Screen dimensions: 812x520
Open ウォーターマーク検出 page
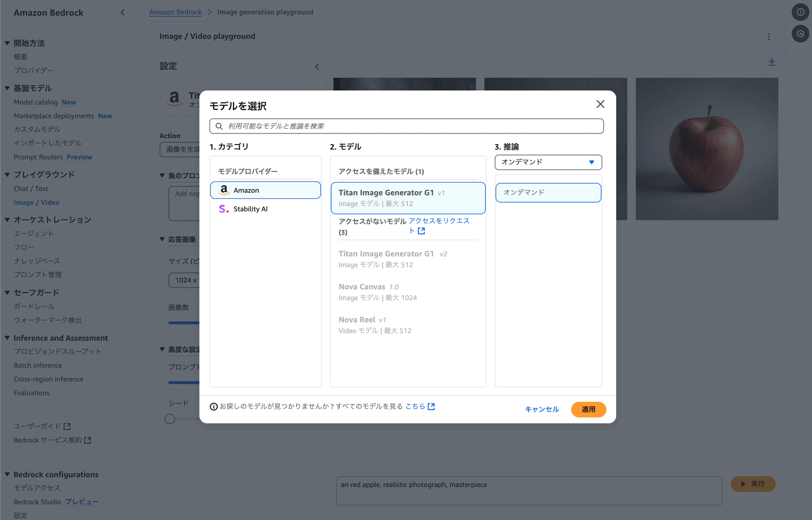tap(48, 320)
